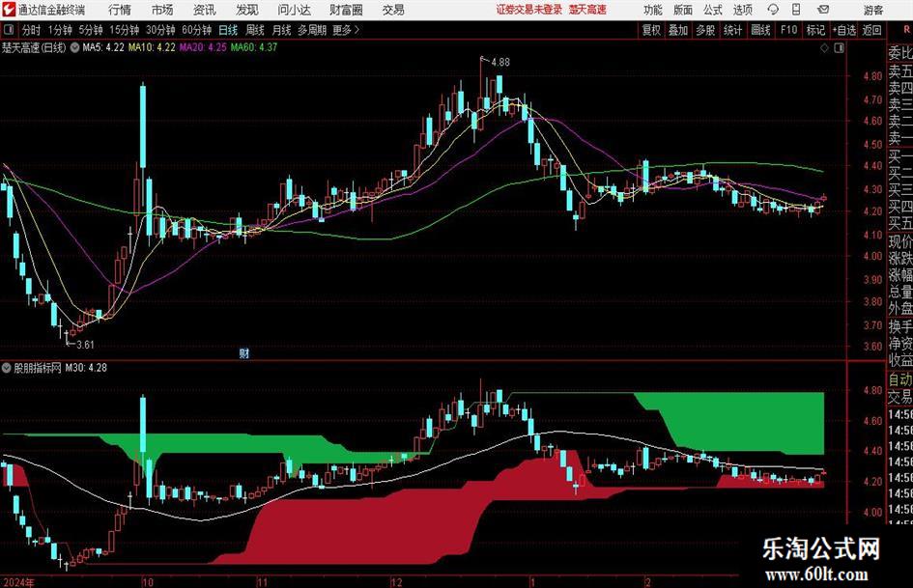Click the 叠加 overlay button

[x=678, y=30]
